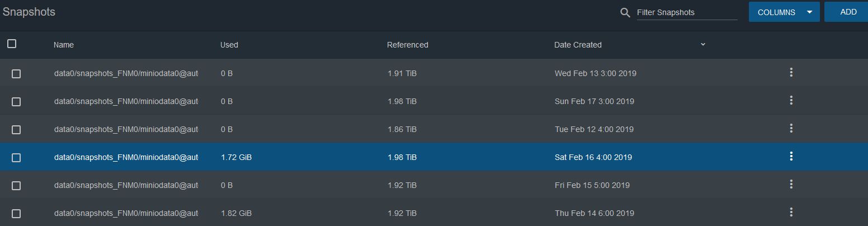Open actions menu for Wed Feb 13 snapshot

791,73
